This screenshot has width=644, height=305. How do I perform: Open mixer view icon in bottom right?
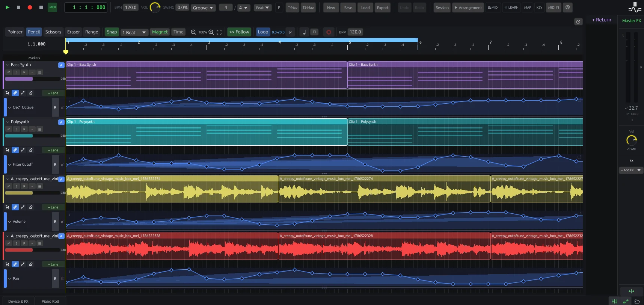pos(614,301)
